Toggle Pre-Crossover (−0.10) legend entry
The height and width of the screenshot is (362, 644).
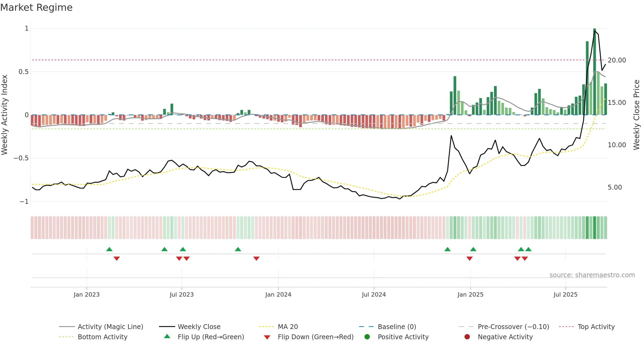504,327
